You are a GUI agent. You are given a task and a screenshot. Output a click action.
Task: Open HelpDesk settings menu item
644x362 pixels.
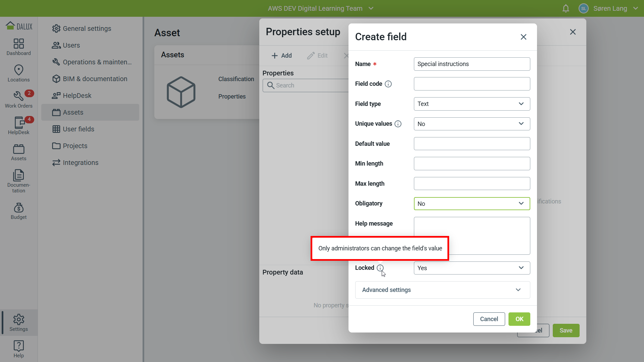click(x=90, y=96)
